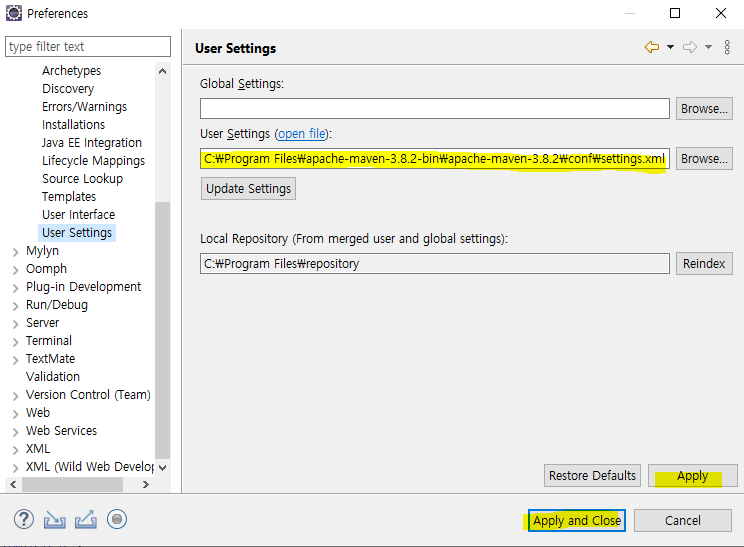The height and width of the screenshot is (547, 744).
Task: Click the Import preferences icon
Action: click(x=55, y=519)
